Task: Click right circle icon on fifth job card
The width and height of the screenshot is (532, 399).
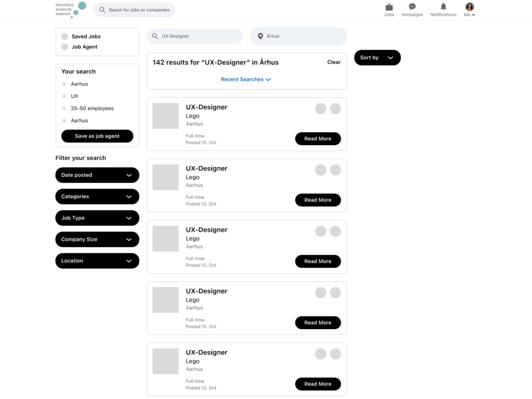Action: tap(335, 354)
